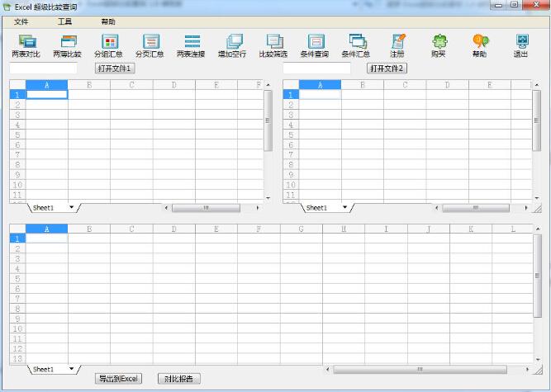551x392 pixels.
Task: Click active cell A1 in bottom result grid
Action: pyautogui.click(x=47, y=239)
